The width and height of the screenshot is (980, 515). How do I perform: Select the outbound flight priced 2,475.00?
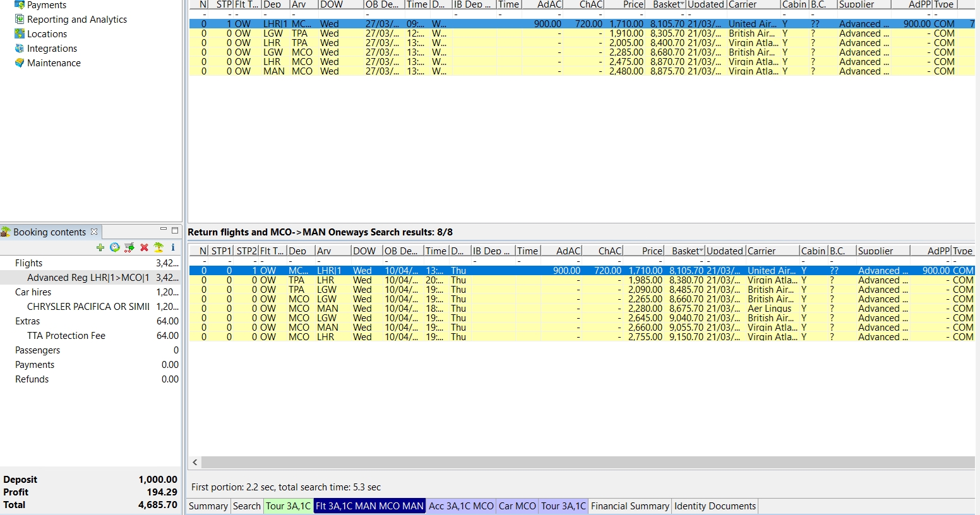(x=582, y=61)
